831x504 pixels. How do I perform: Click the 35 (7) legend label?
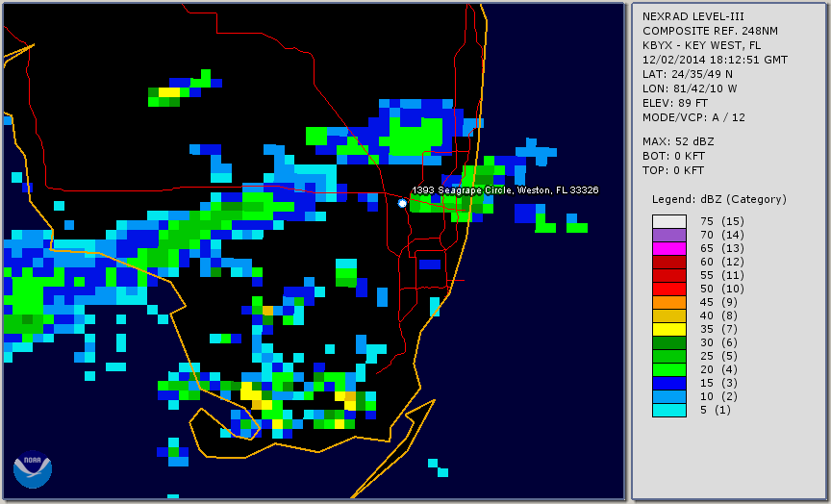pyautogui.click(x=718, y=329)
